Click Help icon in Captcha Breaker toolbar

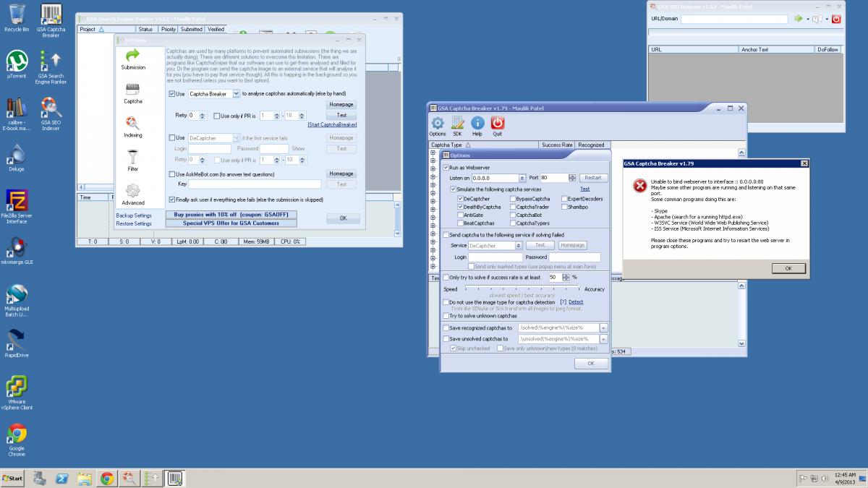(x=477, y=126)
